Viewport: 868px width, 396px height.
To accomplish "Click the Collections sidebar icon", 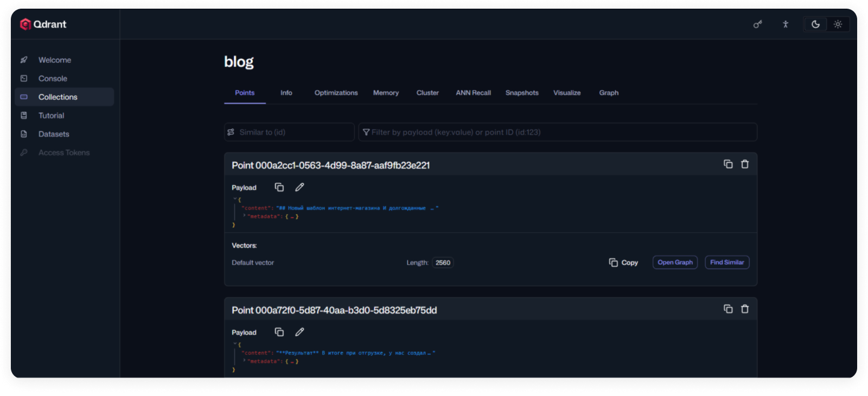I will click(x=24, y=97).
